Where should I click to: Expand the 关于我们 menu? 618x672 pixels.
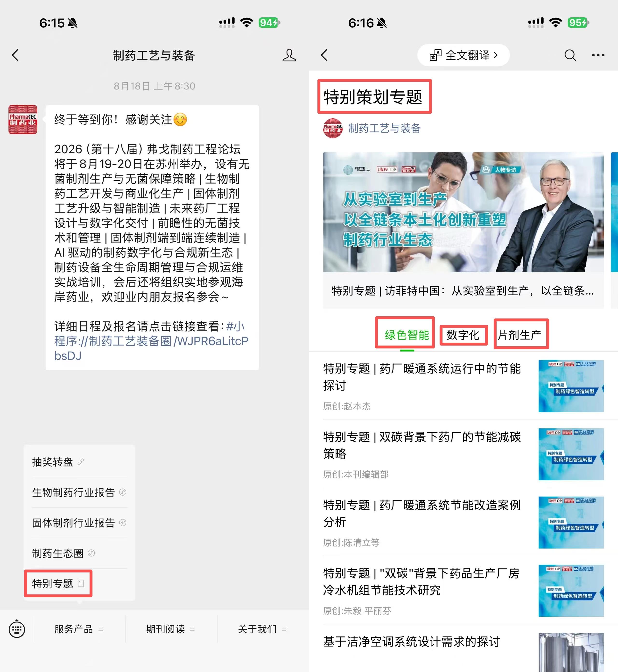[262, 629]
